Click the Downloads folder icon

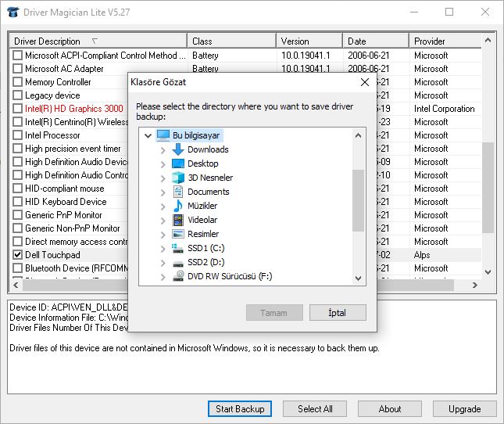pyautogui.click(x=177, y=149)
